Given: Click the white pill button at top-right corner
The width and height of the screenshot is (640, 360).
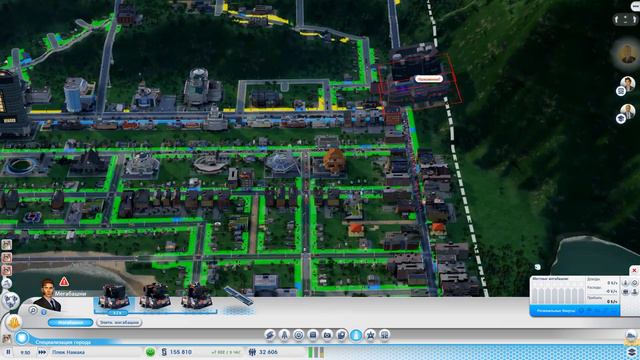Looking at the screenshot, I should (636, 6).
